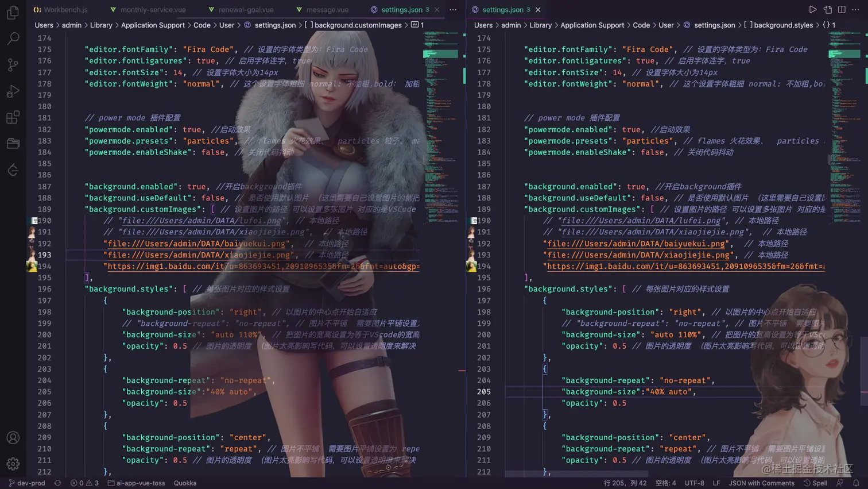Click "editor.fontLigatures" key in left editor
Viewport: 868px width, 489px height.
133,61
